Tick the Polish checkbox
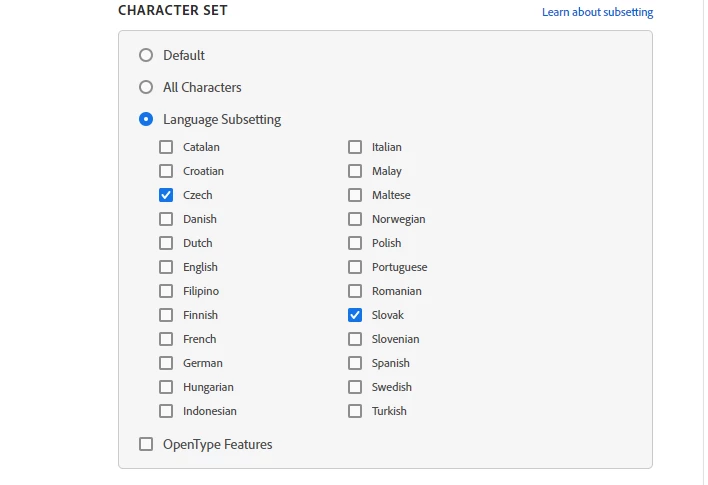Image resolution: width=708 pixels, height=485 pixels. [x=355, y=243]
